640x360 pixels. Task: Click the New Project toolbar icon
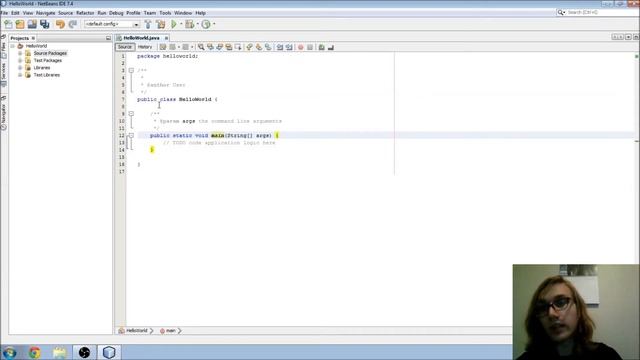click(20, 24)
